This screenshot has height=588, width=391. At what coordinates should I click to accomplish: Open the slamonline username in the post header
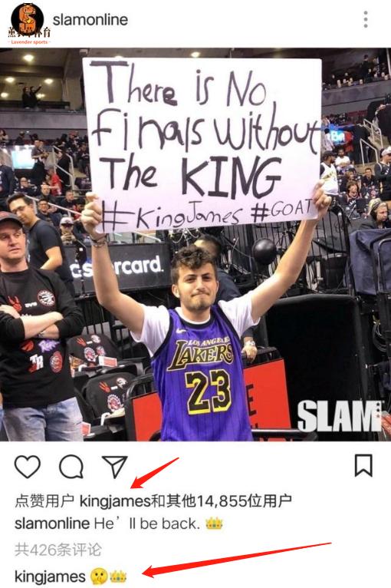pyautogui.click(x=90, y=20)
